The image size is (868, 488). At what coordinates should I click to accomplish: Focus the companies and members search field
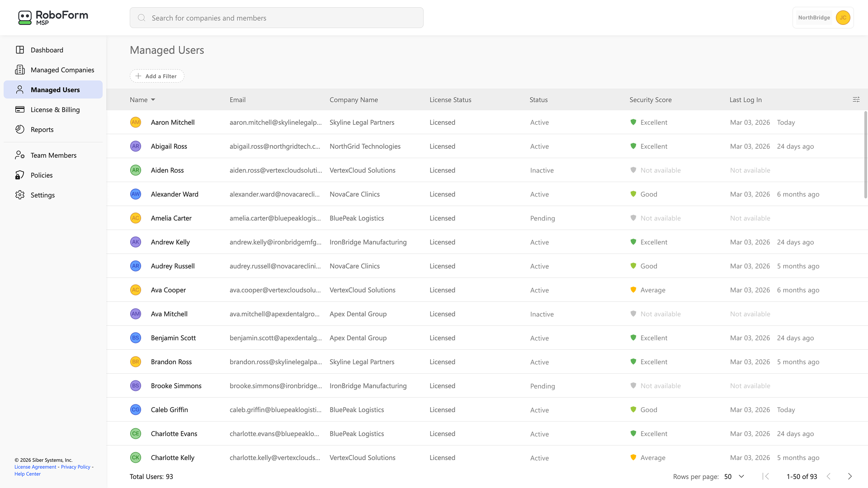pos(276,18)
